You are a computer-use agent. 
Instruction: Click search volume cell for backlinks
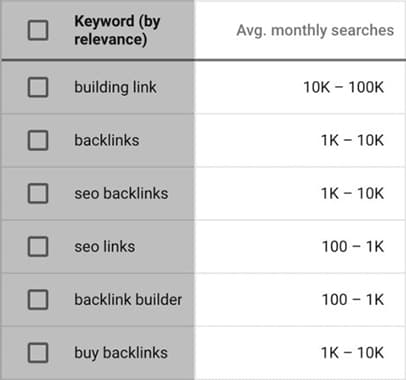(352, 140)
